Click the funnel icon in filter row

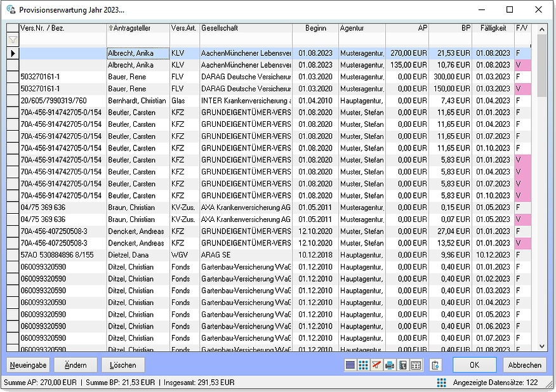coord(13,40)
